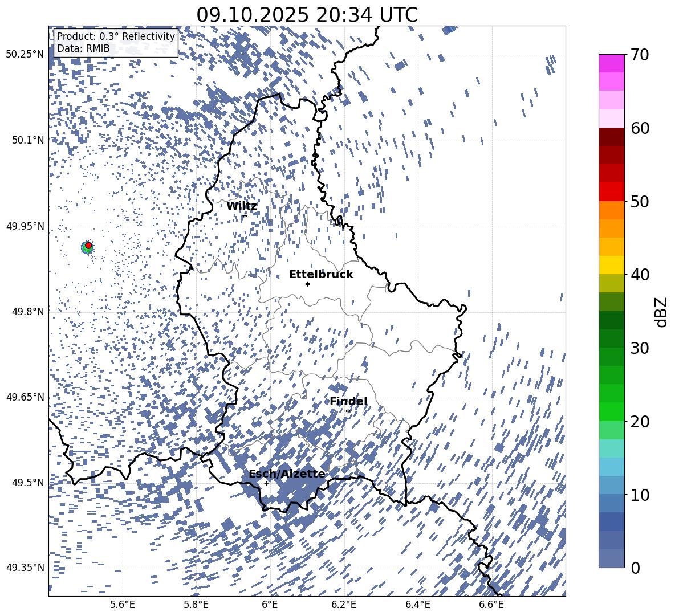Click the slate blue swatch above 0 dBZ
Screen dimensions: 675x616
[x=612, y=558]
